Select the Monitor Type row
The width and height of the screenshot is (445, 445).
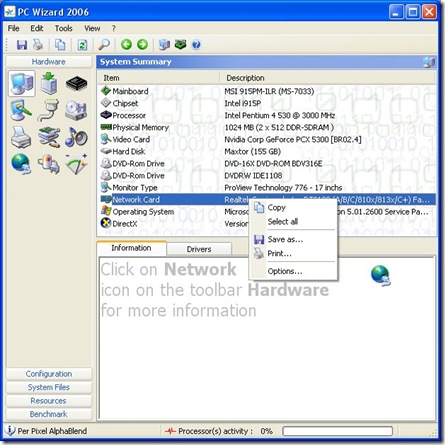point(267,187)
